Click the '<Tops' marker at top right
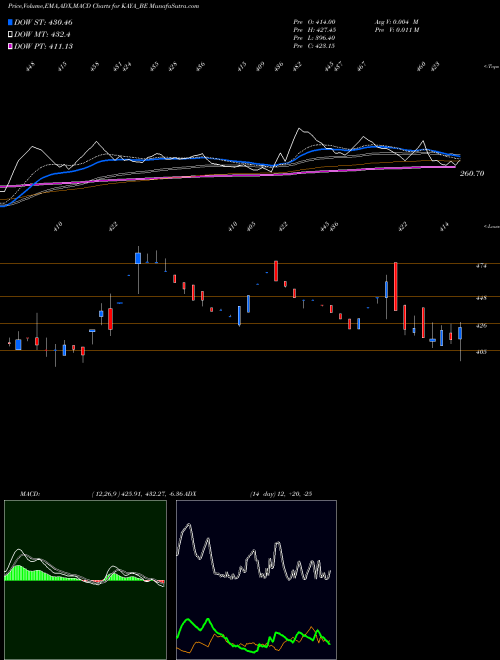 click(x=492, y=67)
